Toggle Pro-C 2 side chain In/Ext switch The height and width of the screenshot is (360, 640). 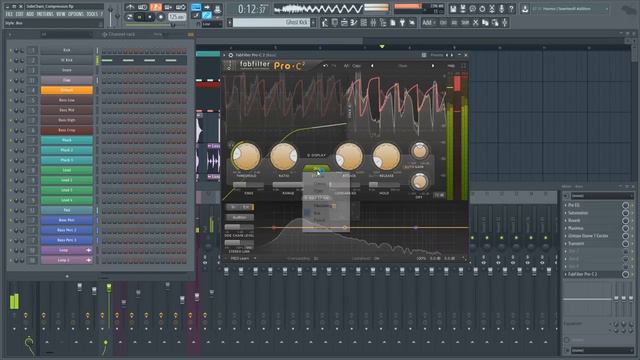pos(240,207)
